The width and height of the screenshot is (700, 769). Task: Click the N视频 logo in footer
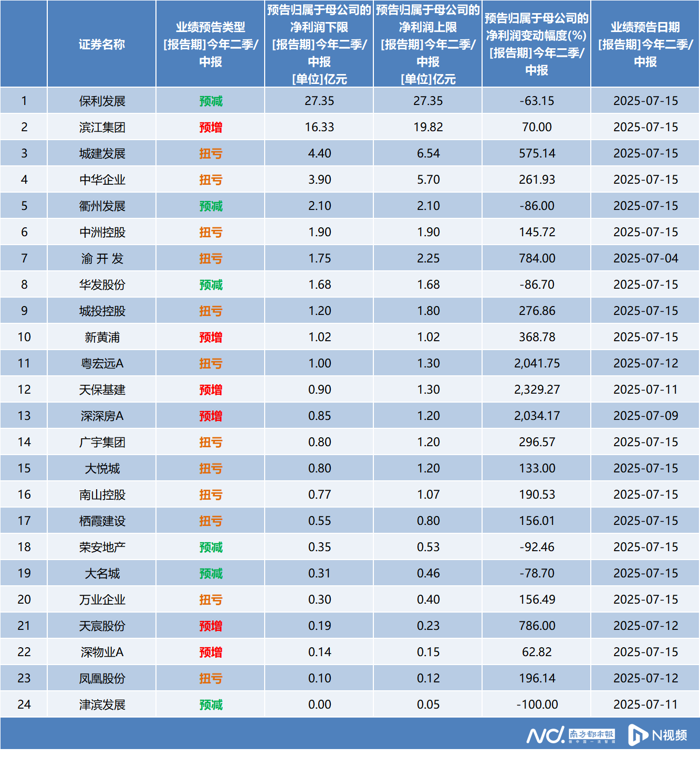click(657, 735)
